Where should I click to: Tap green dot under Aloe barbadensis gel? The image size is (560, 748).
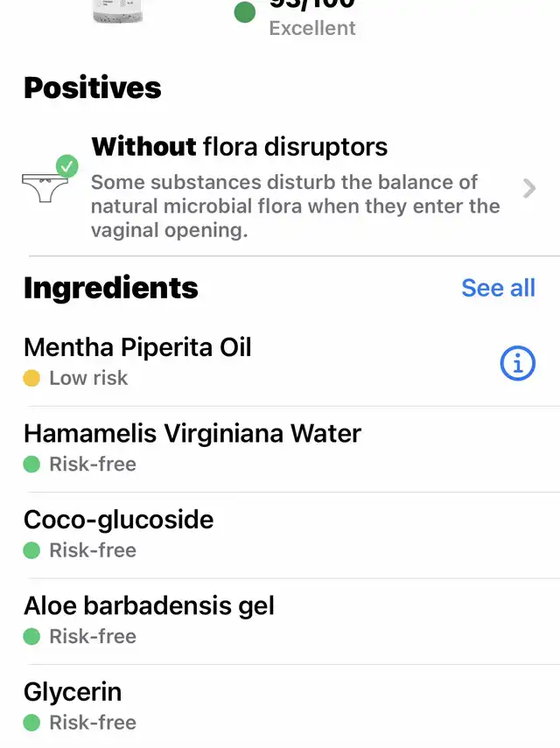[x=31, y=636]
